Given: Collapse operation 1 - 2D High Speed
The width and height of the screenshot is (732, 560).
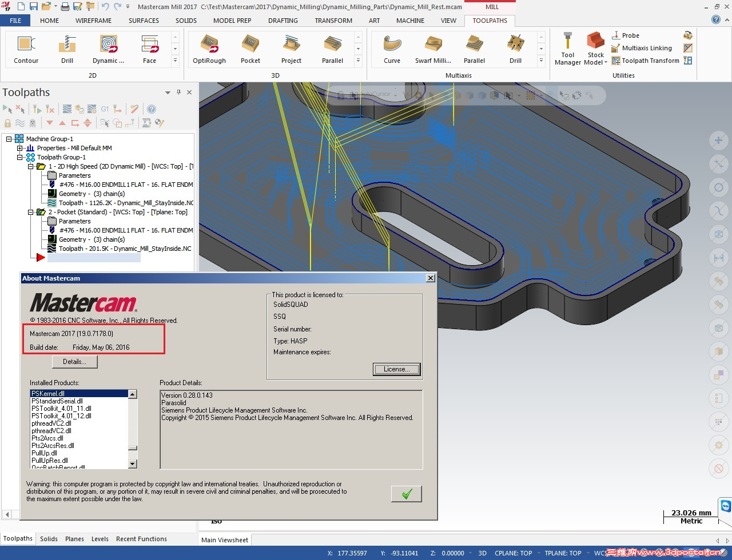Looking at the screenshot, I should pyautogui.click(x=31, y=166).
